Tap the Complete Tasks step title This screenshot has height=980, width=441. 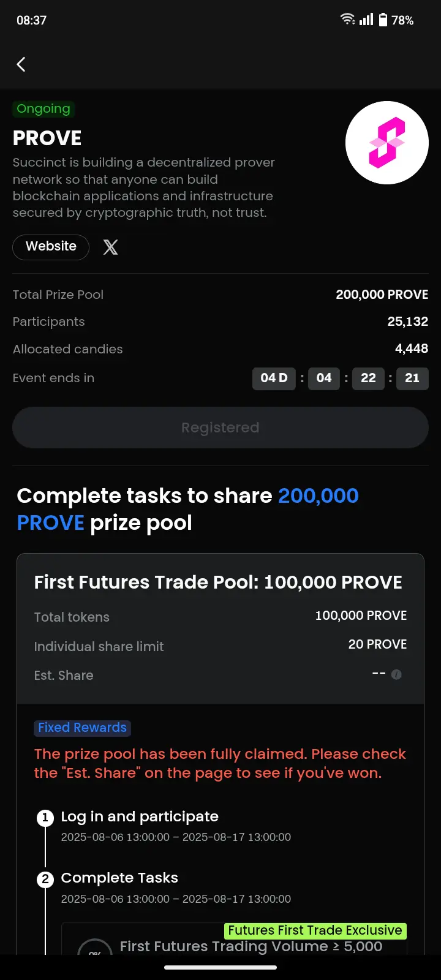point(119,878)
